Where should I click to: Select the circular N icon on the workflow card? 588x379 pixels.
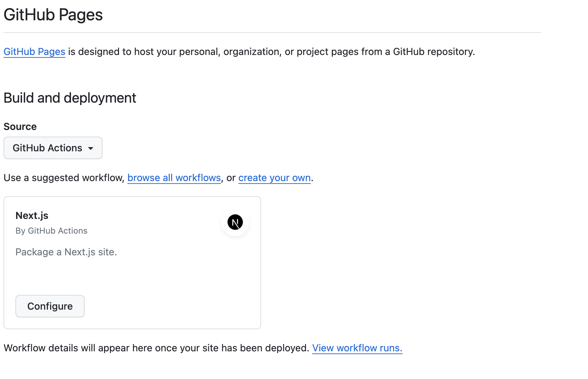(235, 222)
